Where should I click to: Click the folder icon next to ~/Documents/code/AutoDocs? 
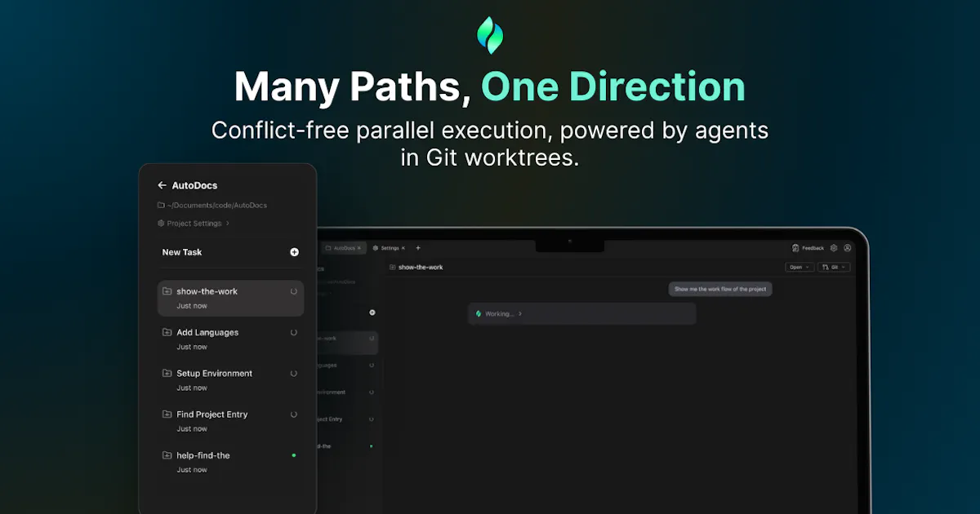[x=161, y=205]
